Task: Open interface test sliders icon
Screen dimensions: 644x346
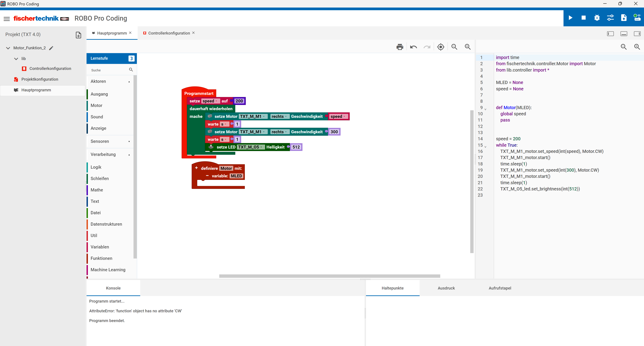Action: (610, 18)
